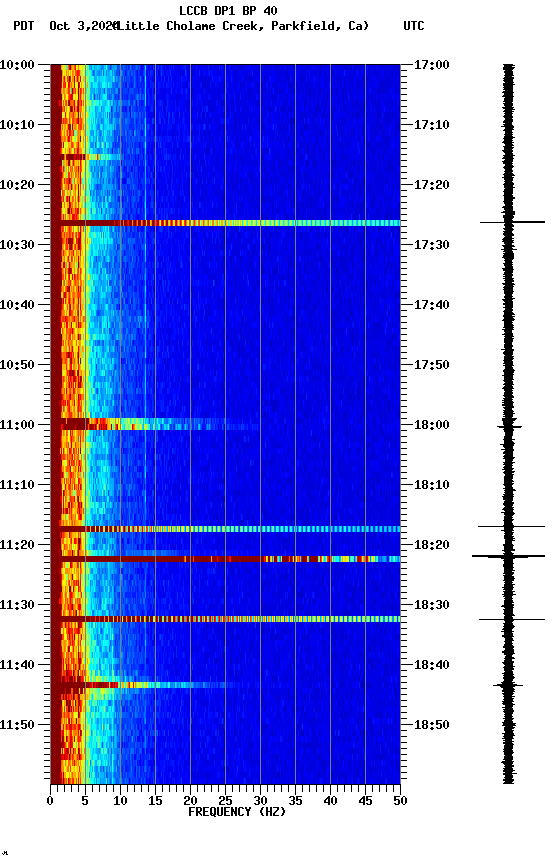Click the seismogram trace spike near 17:26 UTC

click(x=512, y=222)
